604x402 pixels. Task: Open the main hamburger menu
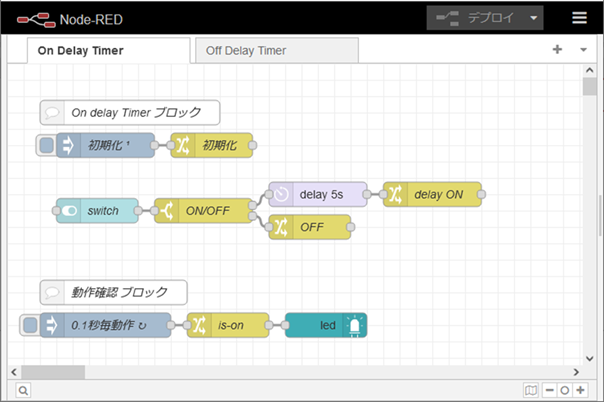tap(579, 18)
